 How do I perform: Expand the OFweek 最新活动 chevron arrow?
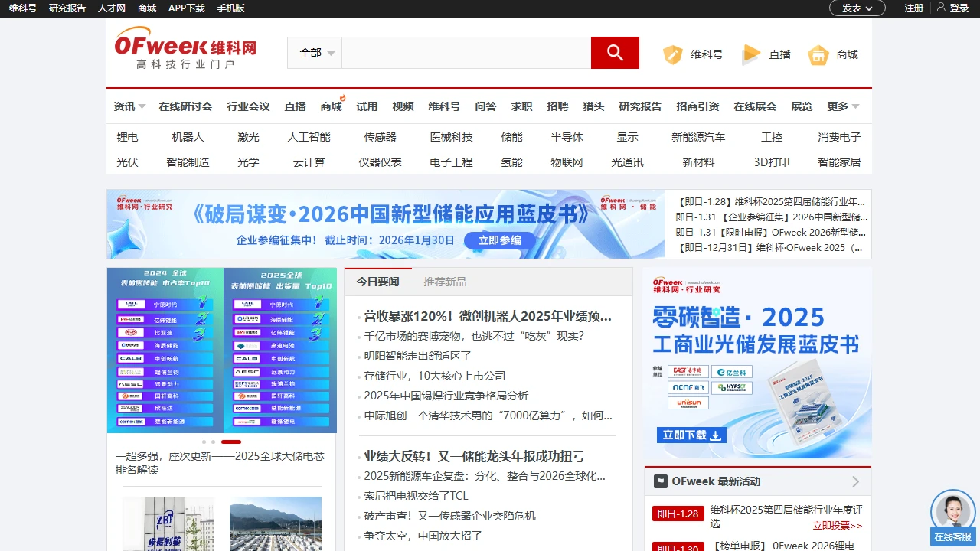click(x=855, y=481)
